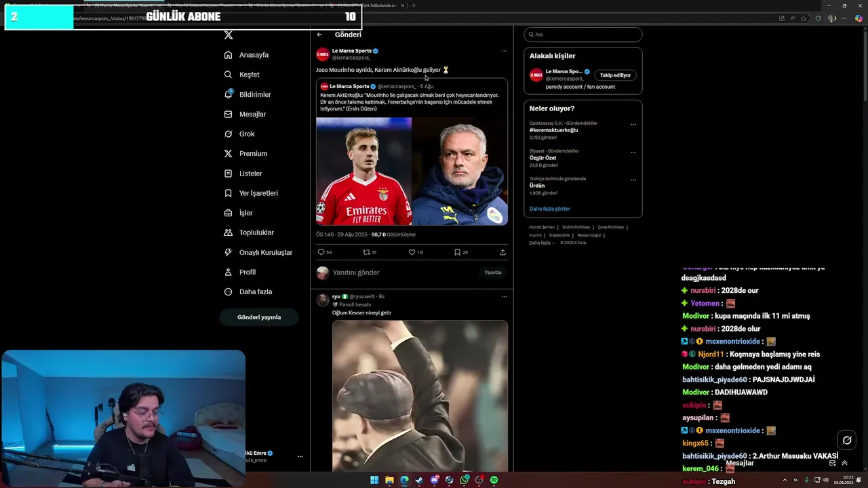Open Grok from the sidebar
The image size is (868, 488).
click(240, 134)
